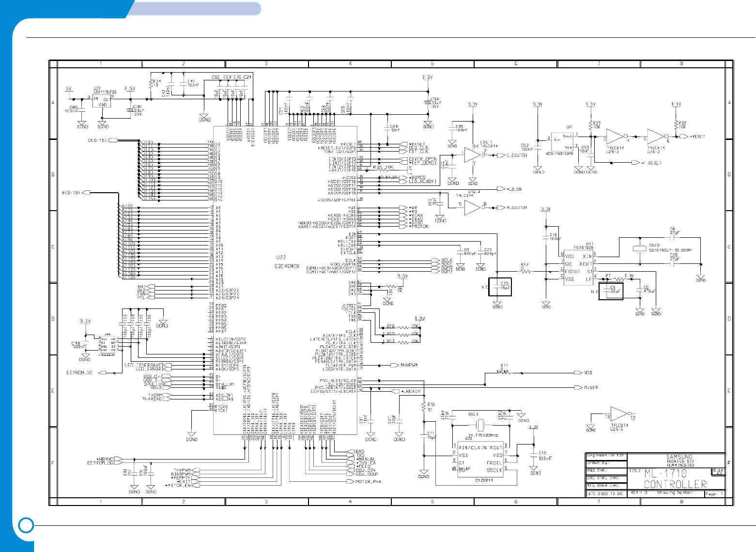Select the COVER_OPEN signal label

pos(423,159)
